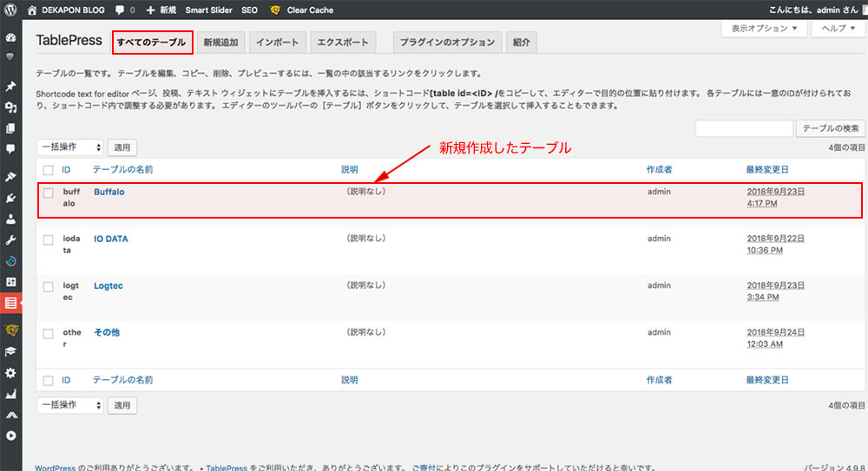Open Appearance brush icon in sidebar

(x=10, y=177)
